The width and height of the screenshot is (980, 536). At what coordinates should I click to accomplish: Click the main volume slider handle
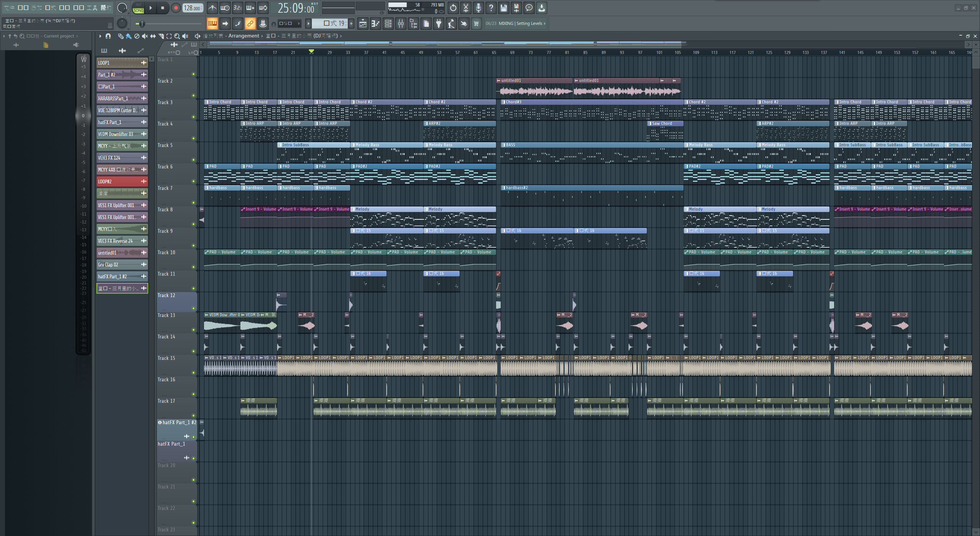[x=142, y=24]
